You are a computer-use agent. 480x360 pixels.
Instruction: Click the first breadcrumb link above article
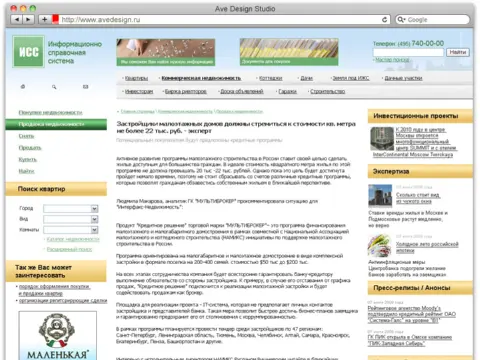[x=138, y=111]
